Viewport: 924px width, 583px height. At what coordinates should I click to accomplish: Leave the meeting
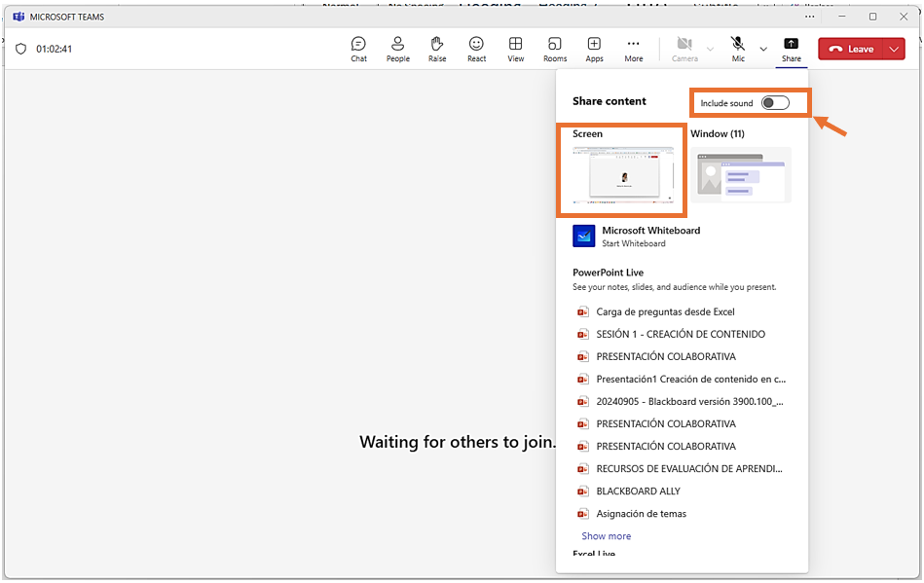[851, 50]
